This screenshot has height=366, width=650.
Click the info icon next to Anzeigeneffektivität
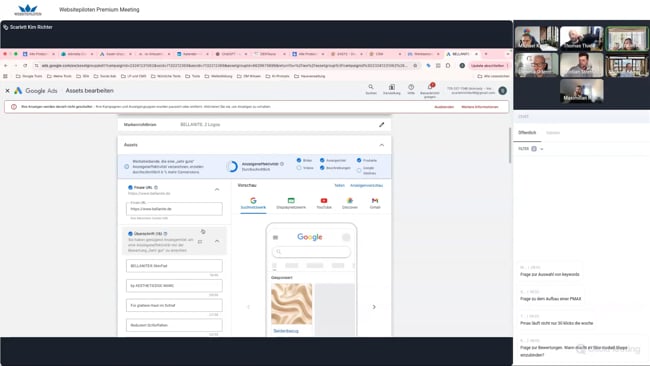pos(282,164)
